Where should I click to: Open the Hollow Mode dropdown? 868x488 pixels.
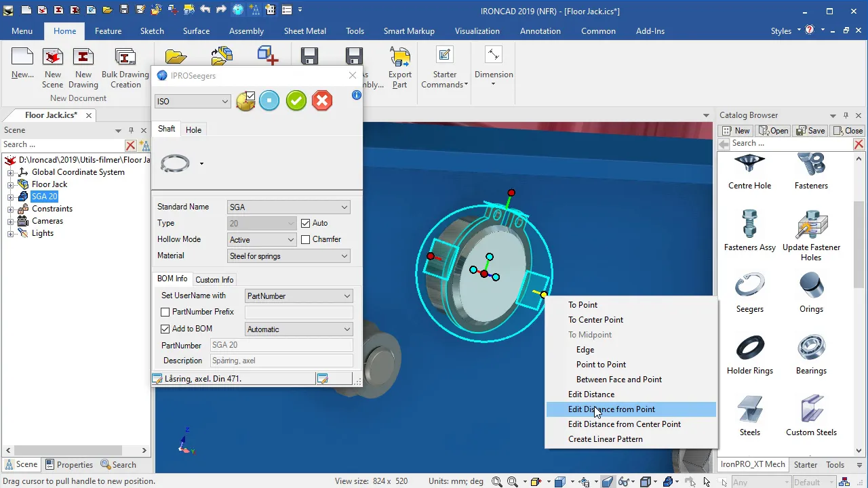click(262, 240)
